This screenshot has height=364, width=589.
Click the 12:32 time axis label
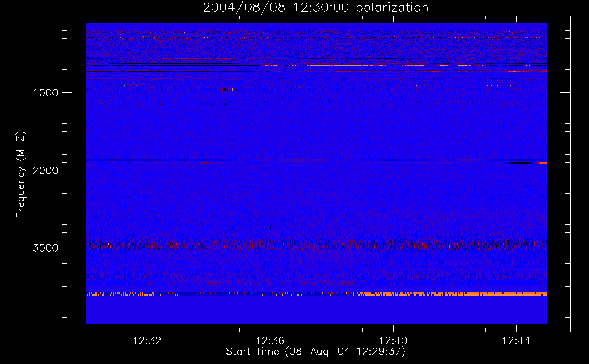click(147, 341)
